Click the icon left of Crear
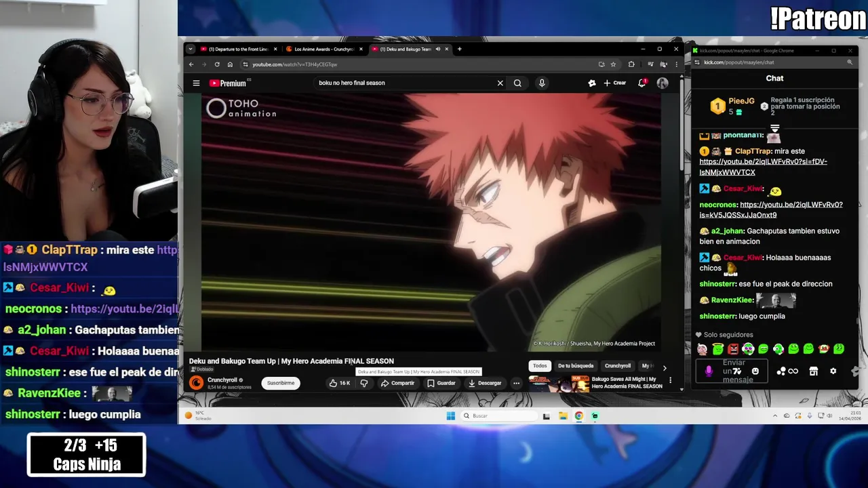 592,83
